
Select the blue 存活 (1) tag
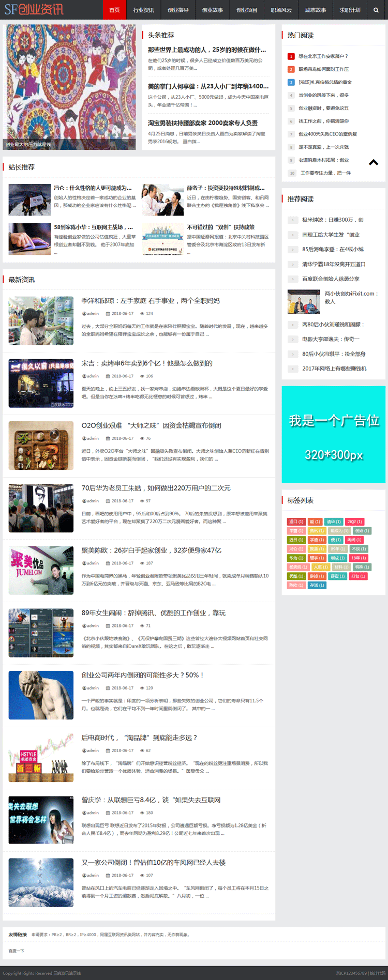tap(317, 585)
